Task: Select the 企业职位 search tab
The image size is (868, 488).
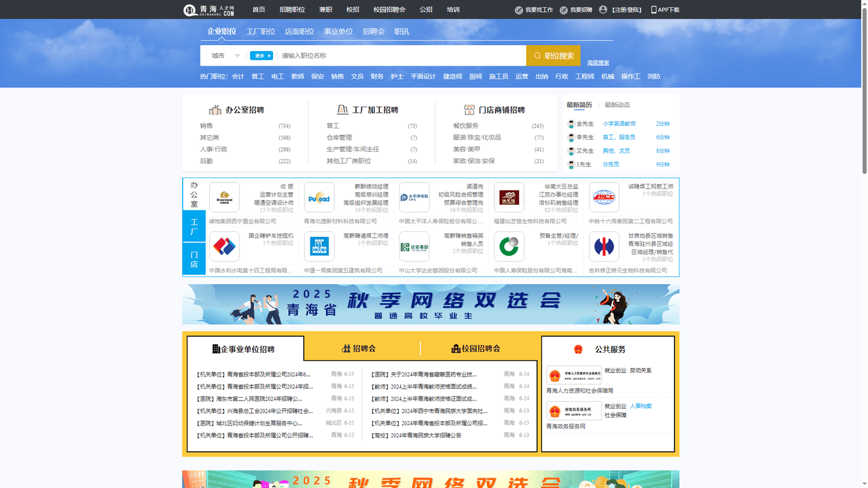Action: pos(222,31)
